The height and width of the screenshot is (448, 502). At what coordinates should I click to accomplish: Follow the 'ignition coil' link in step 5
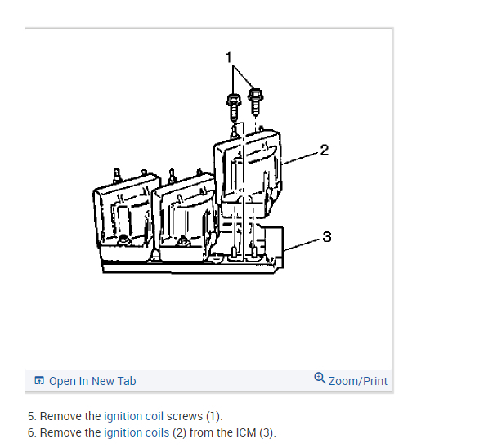point(134,416)
